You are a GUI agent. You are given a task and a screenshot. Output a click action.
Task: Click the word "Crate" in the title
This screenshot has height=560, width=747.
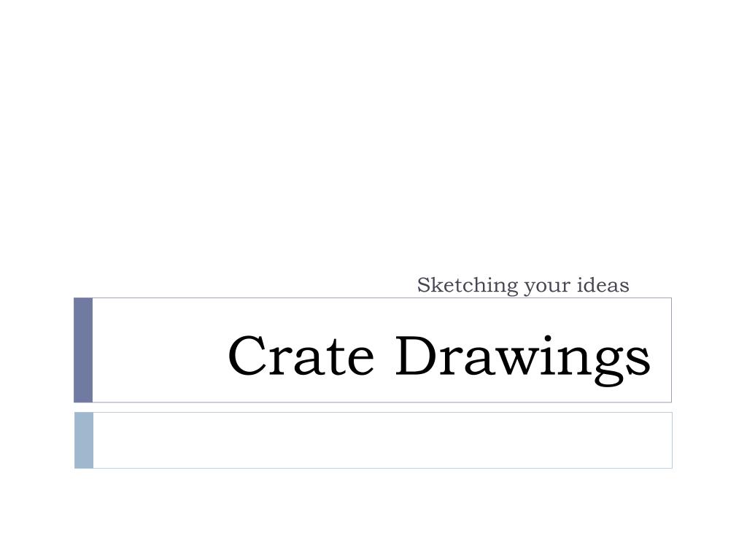click(301, 355)
